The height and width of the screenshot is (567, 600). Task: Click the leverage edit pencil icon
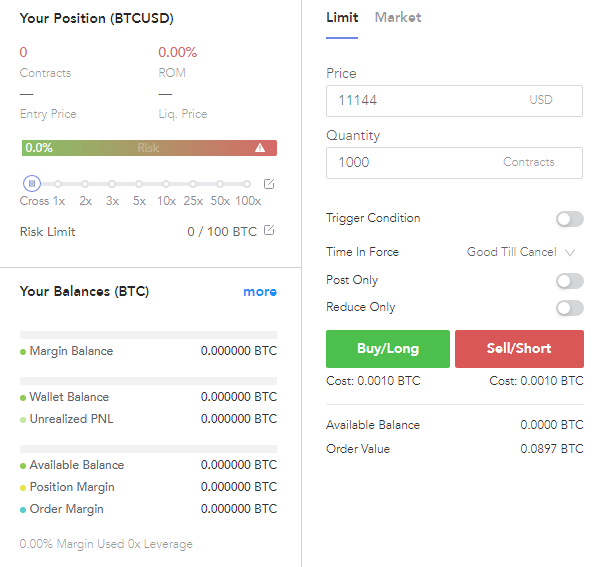(269, 184)
